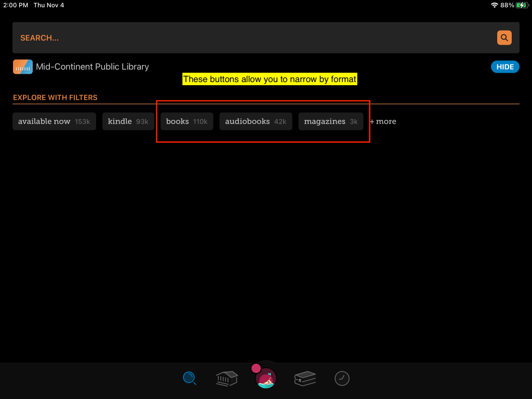532x399 pixels.
Task: Focus the Search text field
Action: [x=249, y=38]
